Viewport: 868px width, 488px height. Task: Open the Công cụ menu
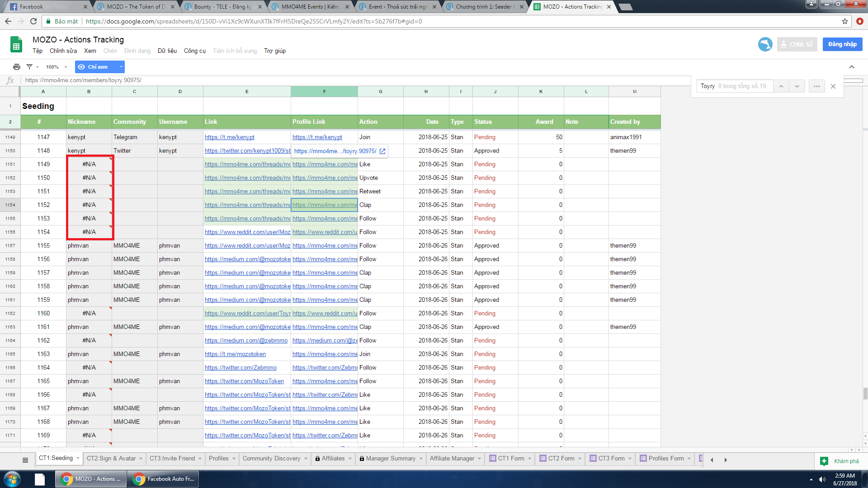(x=195, y=51)
